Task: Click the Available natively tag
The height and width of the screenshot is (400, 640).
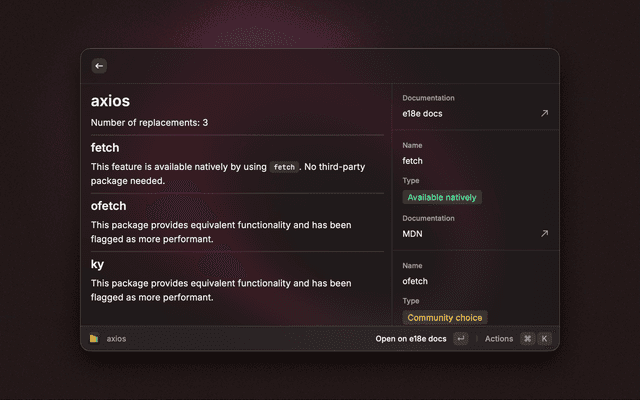Action: pyautogui.click(x=442, y=197)
